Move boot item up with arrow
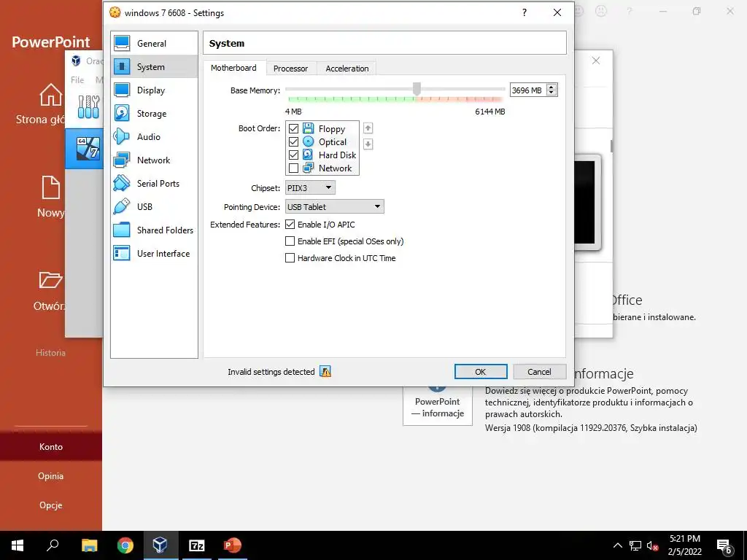The width and height of the screenshot is (747, 560). pyautogui.click(x=368, y=128)
